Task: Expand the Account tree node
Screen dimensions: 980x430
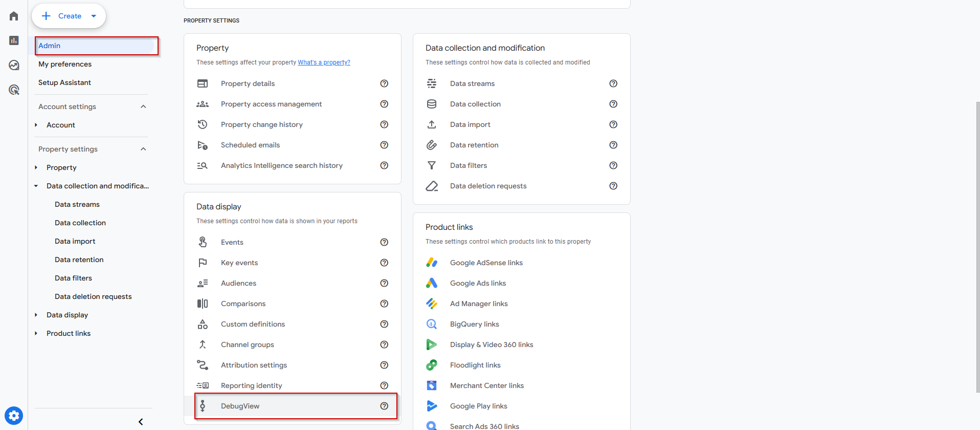Action: point(36,125)
